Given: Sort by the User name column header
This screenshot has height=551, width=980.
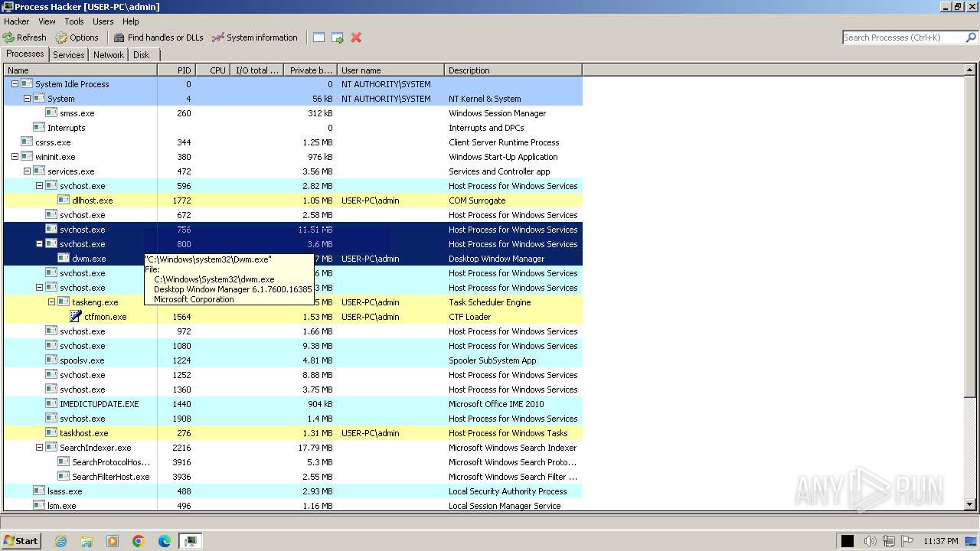Looking at the screenshot, I should click(x=390, y=70).
